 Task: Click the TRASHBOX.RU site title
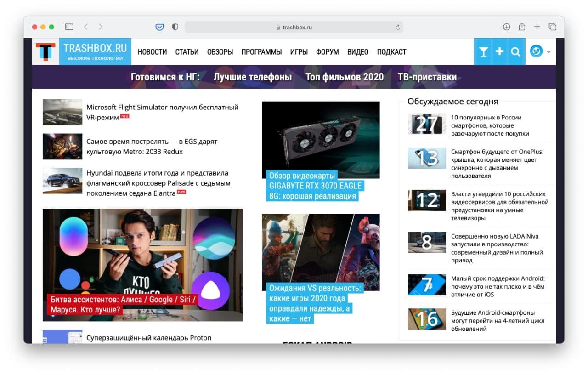pyautogui.click(x=95, y=48)
